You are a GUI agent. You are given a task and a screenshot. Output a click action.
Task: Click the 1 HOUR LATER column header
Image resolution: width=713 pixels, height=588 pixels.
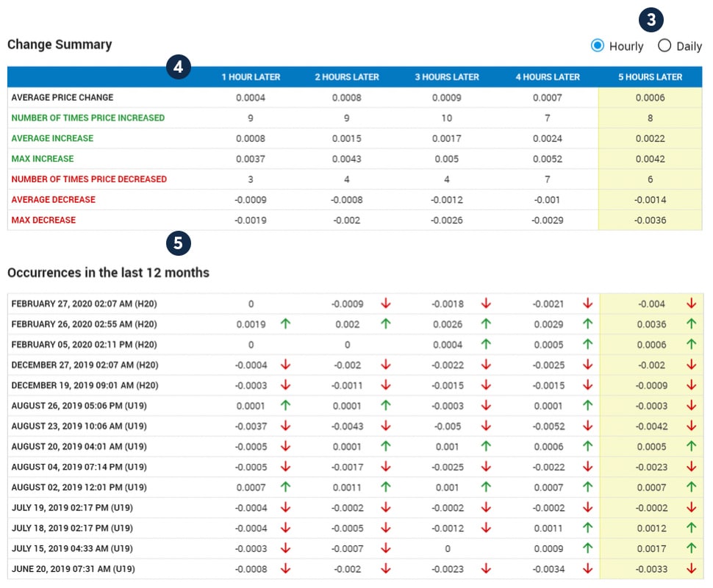[251, 77]
